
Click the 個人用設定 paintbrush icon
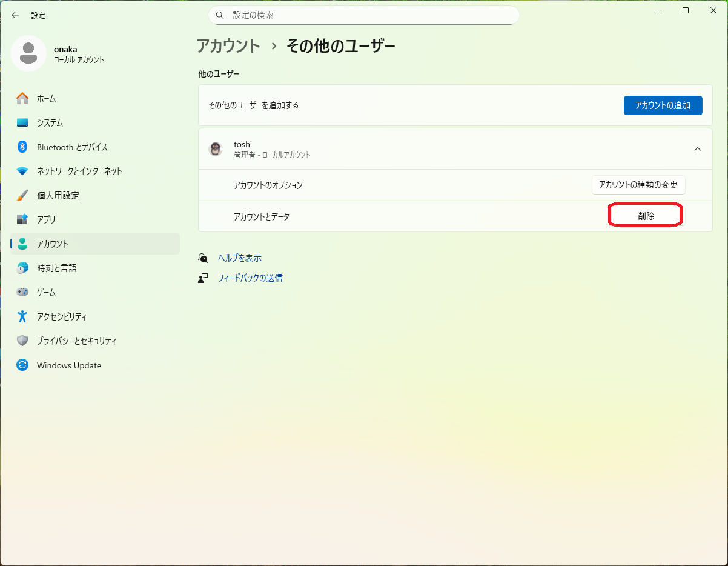(x=22, y=195)
